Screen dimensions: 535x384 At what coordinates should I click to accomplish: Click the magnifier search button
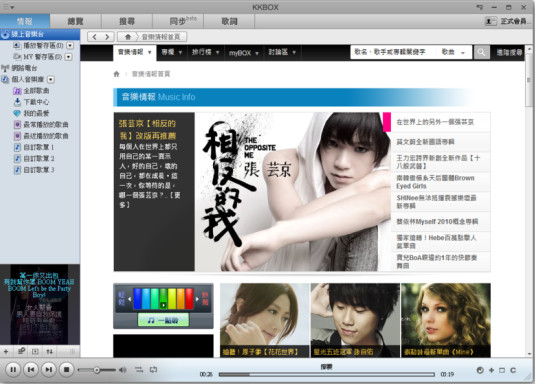(481, 52)
